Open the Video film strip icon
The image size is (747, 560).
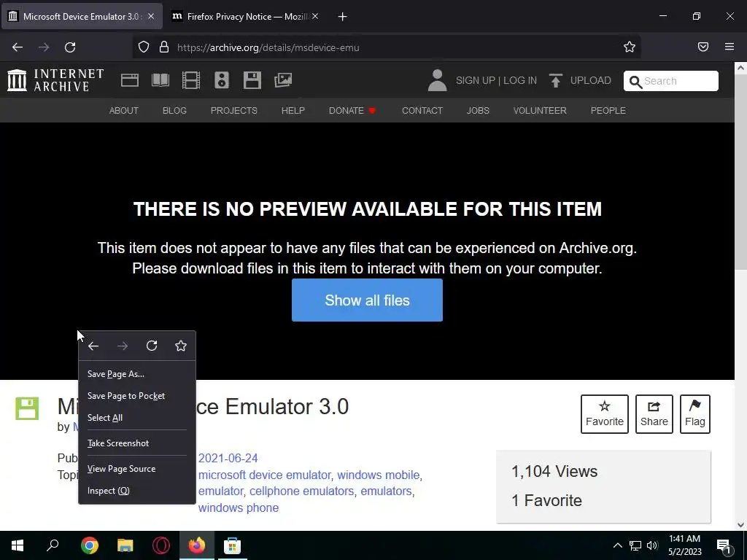click(x=191, y=80)
